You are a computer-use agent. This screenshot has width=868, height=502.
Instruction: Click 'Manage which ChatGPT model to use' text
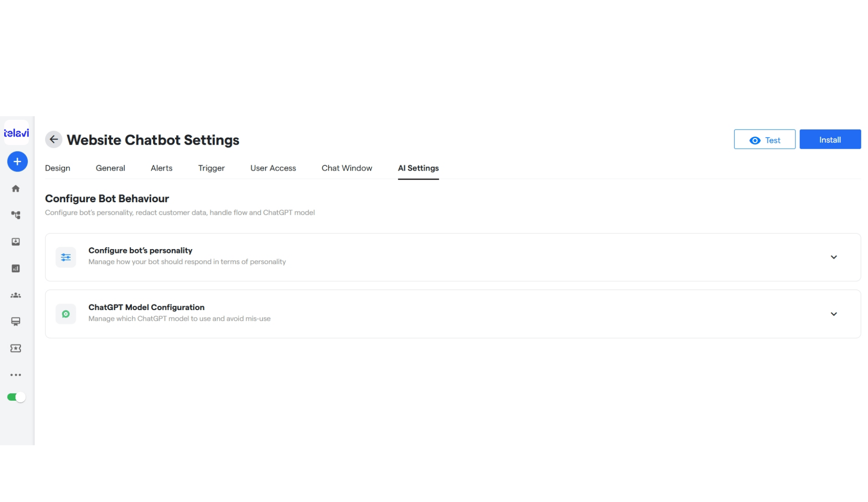coord(180,319)
